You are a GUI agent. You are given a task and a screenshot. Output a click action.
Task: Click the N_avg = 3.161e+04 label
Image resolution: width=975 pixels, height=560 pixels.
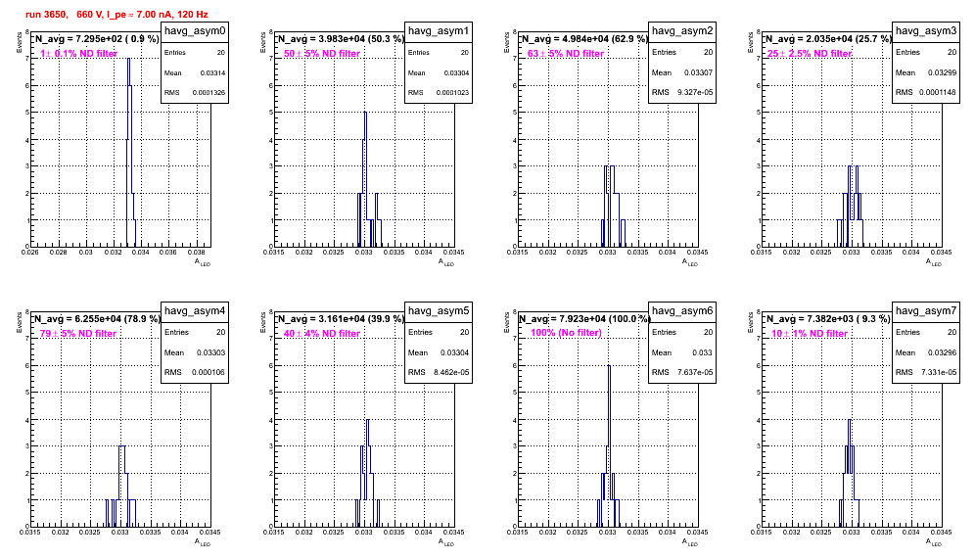pos(341,319)
